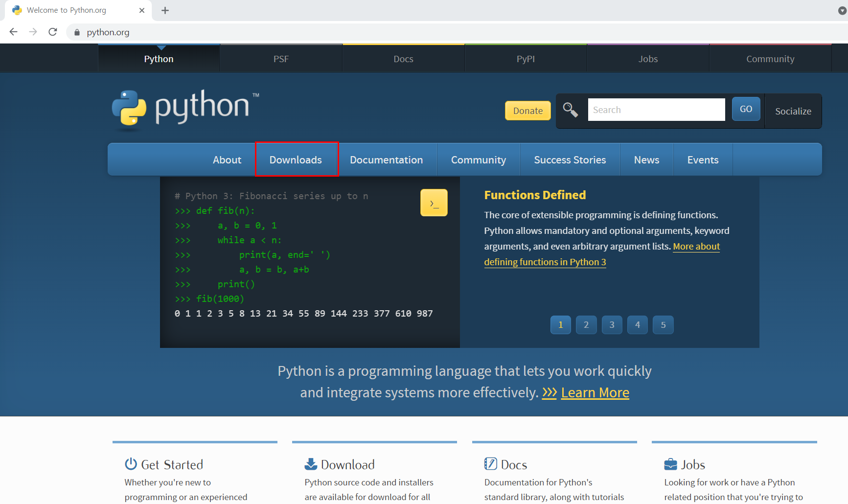The height and width of the screenshot is (504, 848).
Task: Click the Docs section heading
Action: [x=514, y=464]
